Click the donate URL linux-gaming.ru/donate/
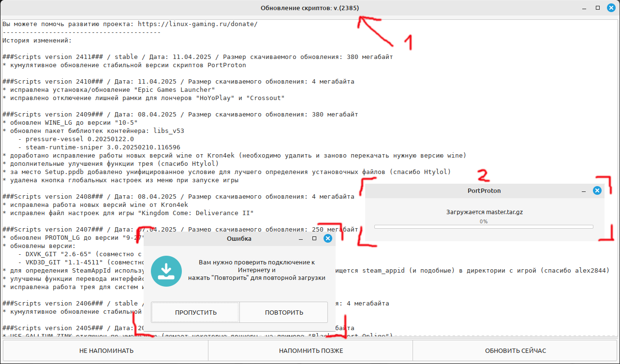This screenshot has height=364, width=620. coord(198,24)
